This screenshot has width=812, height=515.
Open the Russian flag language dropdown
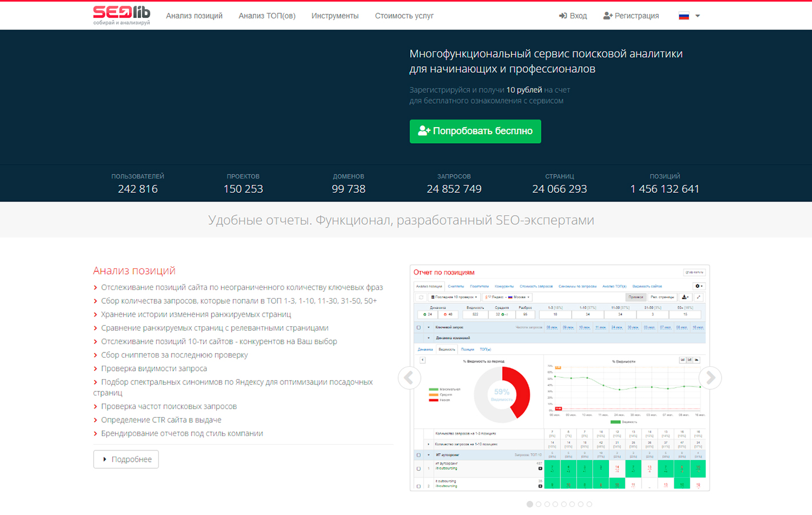(689, 16)
